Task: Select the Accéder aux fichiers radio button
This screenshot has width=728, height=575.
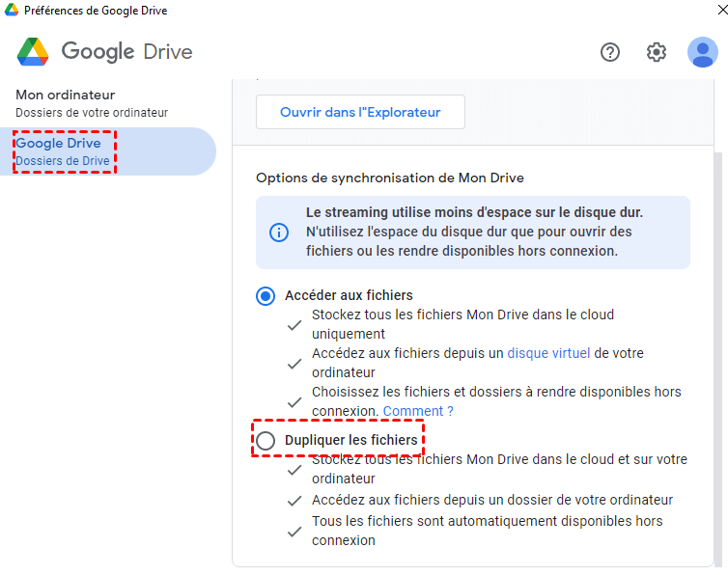Action: 266,296
